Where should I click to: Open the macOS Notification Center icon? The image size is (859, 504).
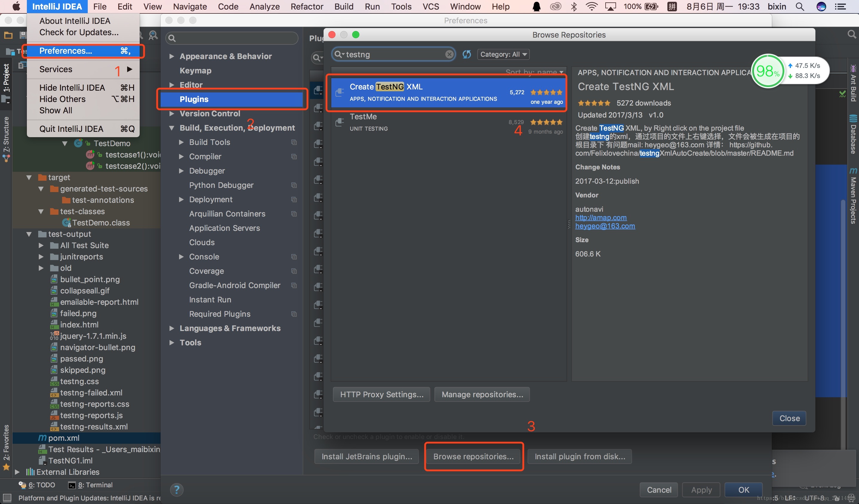click(840, 7)
